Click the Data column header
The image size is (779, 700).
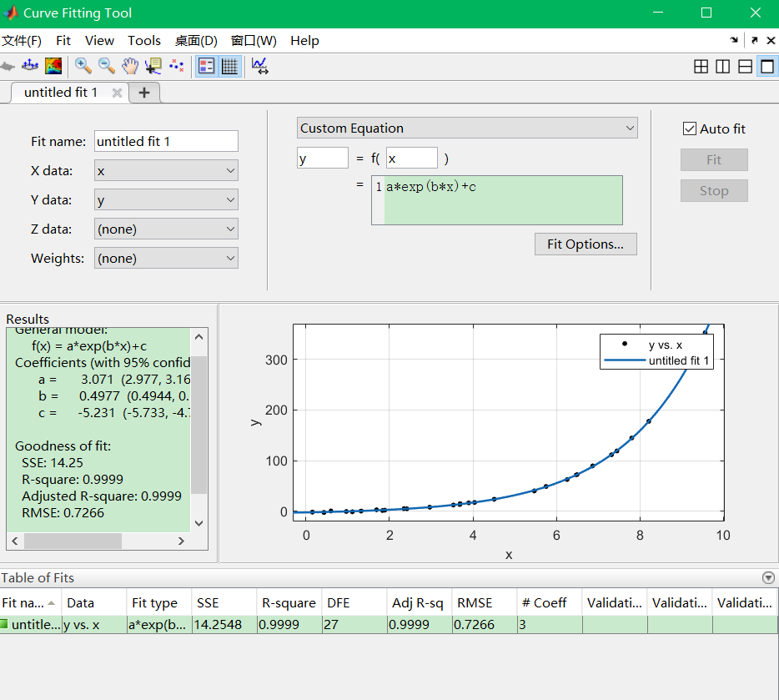coord(94,602)
